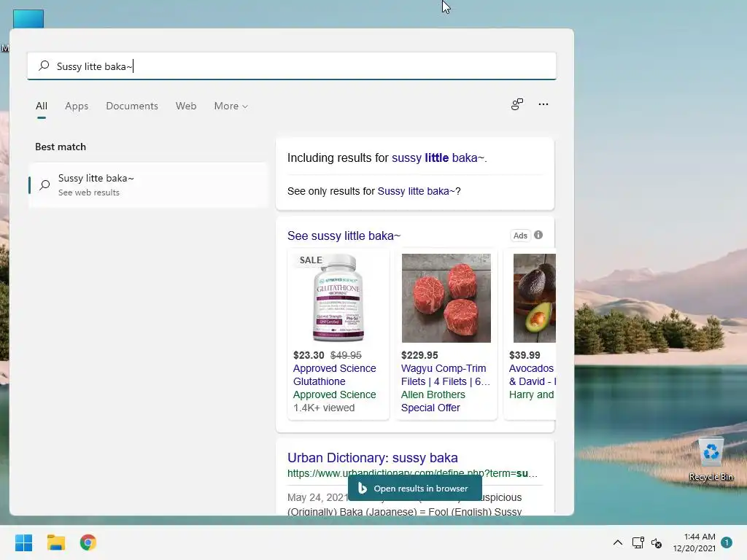The width and height of the screenshot is (747, 560).
Task: Open Urban Dictionary: sussy baka result
Action: tap(373, 458)
